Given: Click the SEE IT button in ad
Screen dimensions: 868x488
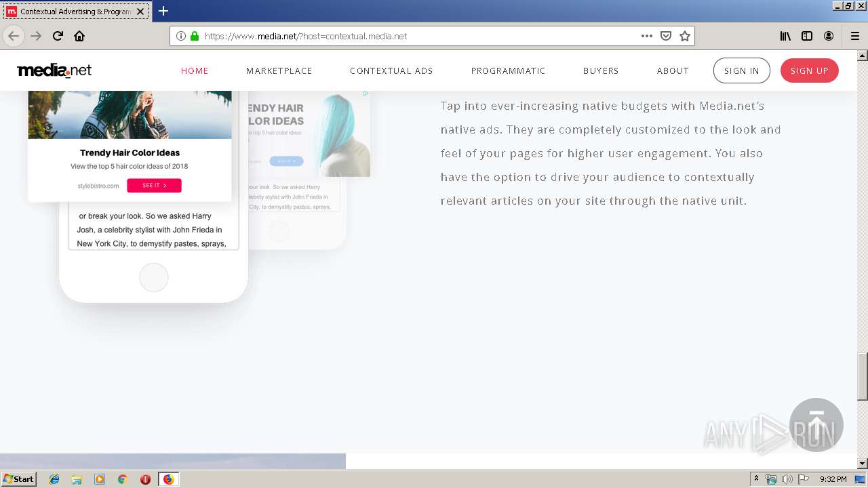Looking at the screenshot, I should click(154, 185).
